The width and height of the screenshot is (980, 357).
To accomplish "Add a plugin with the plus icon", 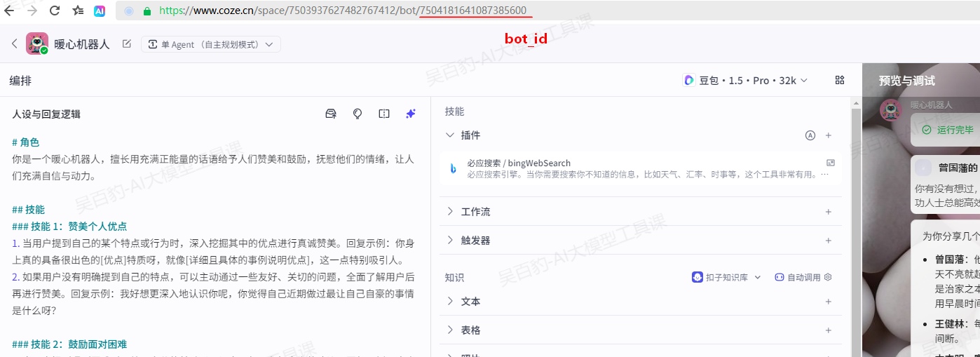I will [828, 135].
